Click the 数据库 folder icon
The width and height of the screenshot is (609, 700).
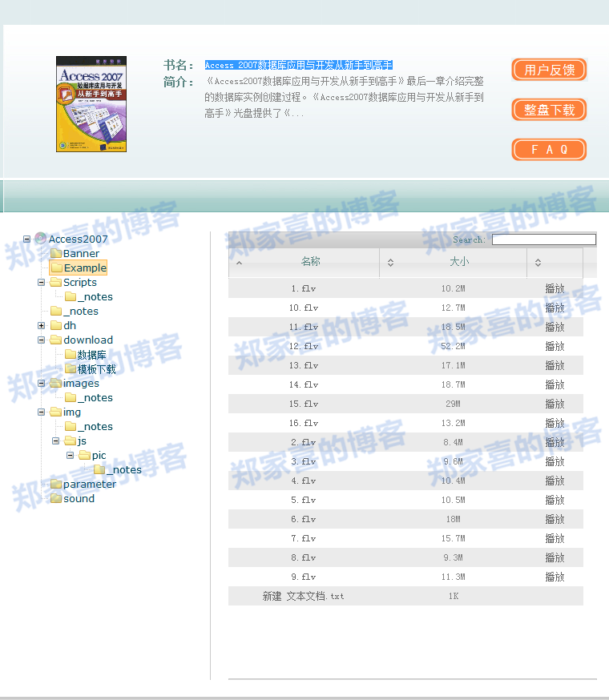point(71,355)
